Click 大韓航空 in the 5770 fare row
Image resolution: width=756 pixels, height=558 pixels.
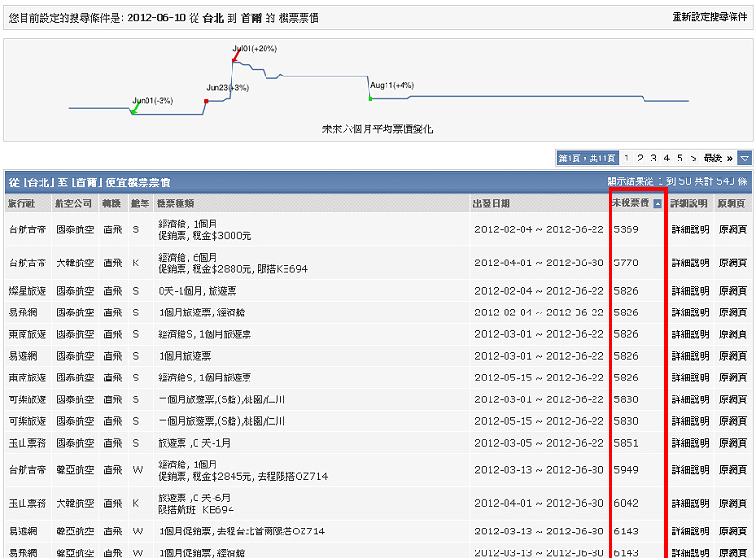point(75,262)
